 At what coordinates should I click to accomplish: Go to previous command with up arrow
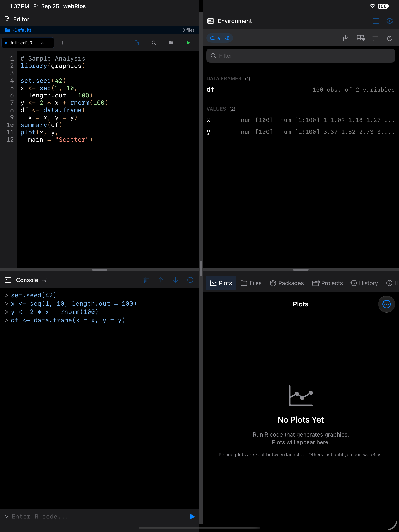coord(161,280)
